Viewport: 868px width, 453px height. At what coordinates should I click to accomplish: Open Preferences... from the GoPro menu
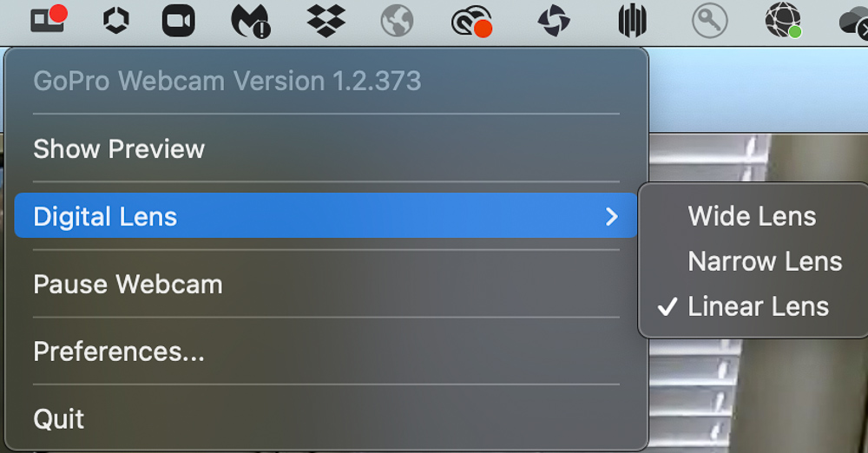click(x=325, y=351)
